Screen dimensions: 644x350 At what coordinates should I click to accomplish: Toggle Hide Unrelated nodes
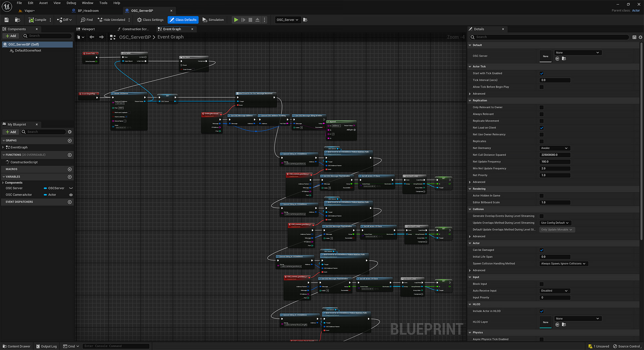point(111,20)
